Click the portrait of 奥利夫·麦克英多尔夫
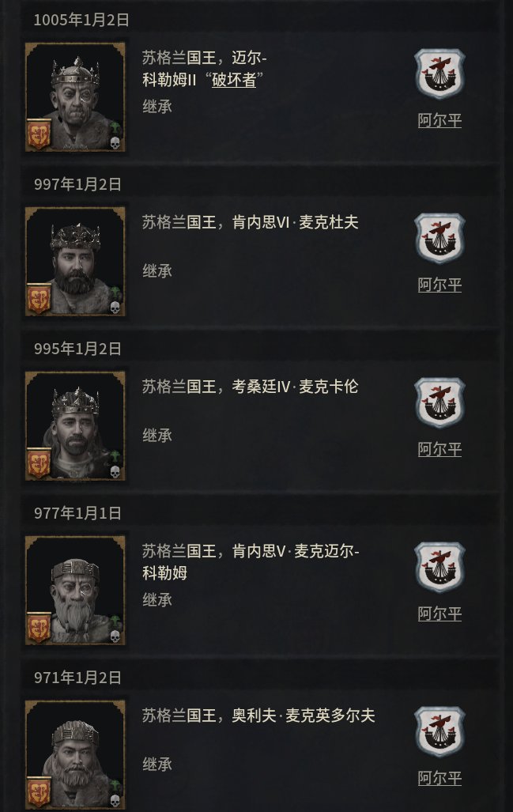 75,754
